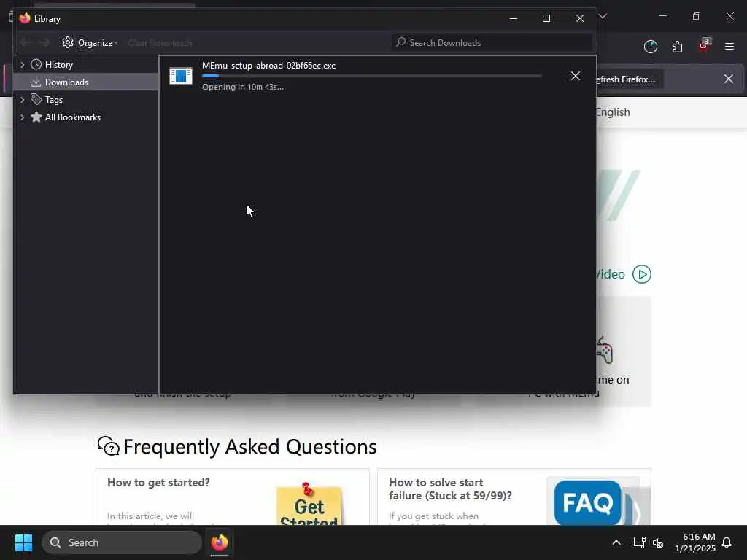Viewport: 747px width, 560px height.
Task: Cancel the MEmu setup download
Action: (576, 76)
